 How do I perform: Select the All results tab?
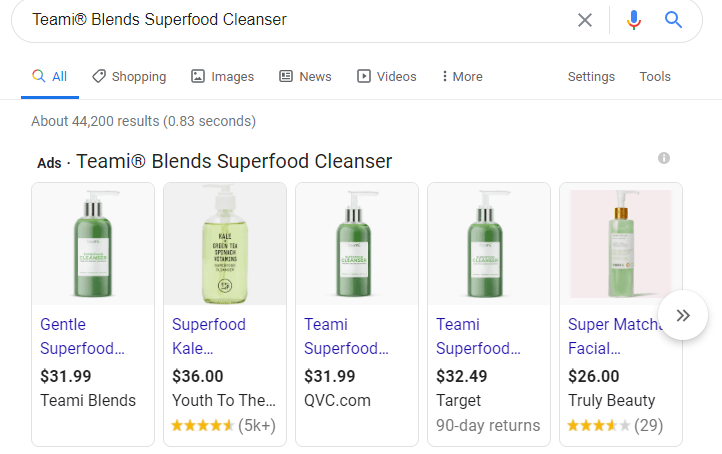pyautogui.click(x=50, y=76)
